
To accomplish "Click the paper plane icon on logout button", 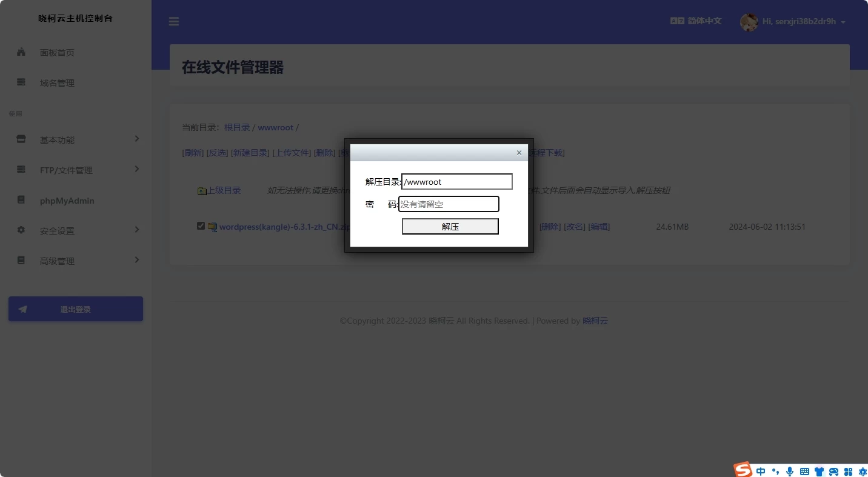I will pos(23,309).
